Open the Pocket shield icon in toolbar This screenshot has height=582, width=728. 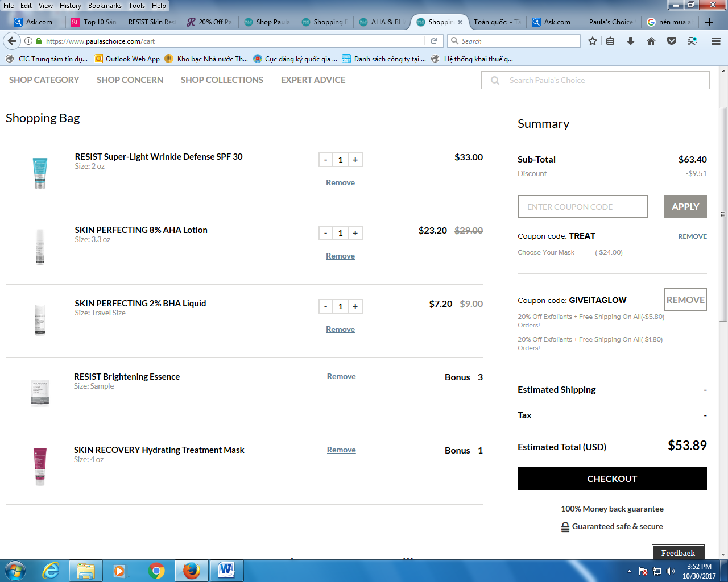tap(672, 41)
